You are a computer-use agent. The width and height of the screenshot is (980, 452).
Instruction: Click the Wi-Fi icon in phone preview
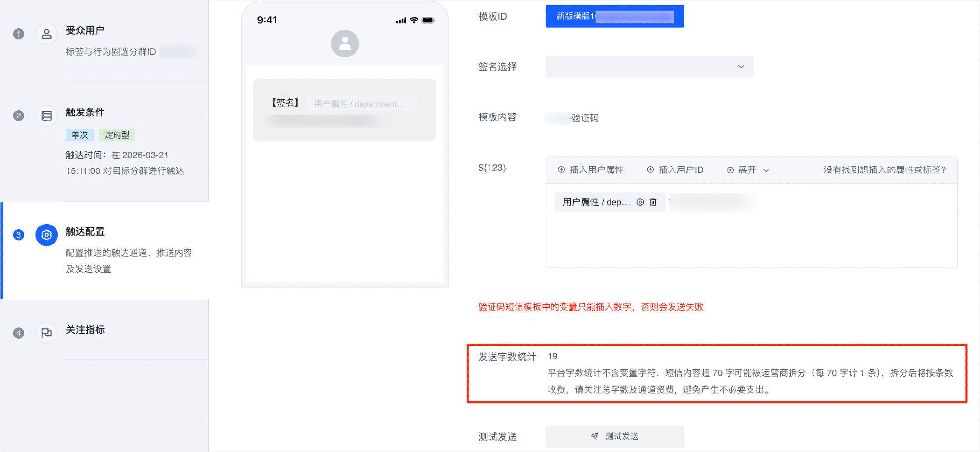click(x=414, y=20)
